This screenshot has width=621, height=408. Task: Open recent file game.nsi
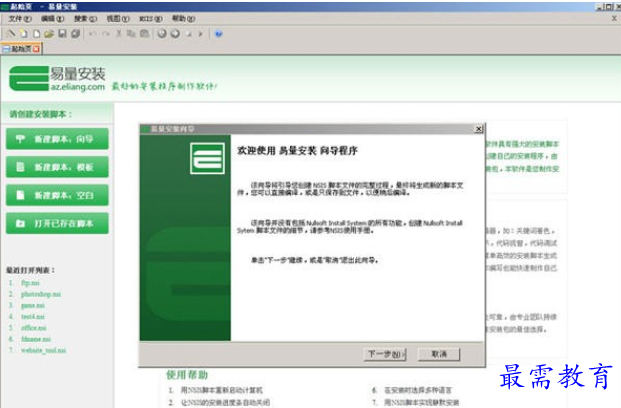pyautogui.click(x=32, y=305)
